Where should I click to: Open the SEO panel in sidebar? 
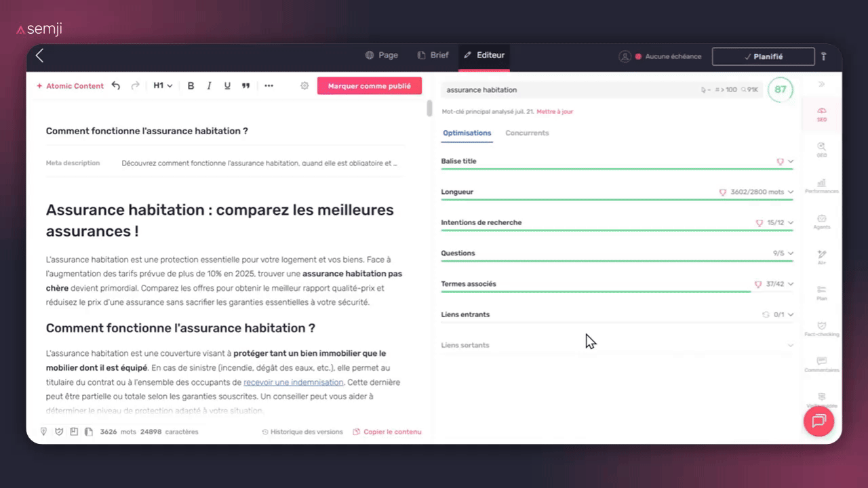click(x=821, y=113)
